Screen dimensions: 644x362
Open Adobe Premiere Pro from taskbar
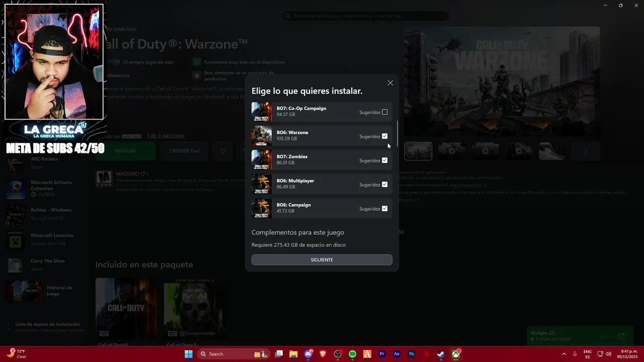pos(382,354)
